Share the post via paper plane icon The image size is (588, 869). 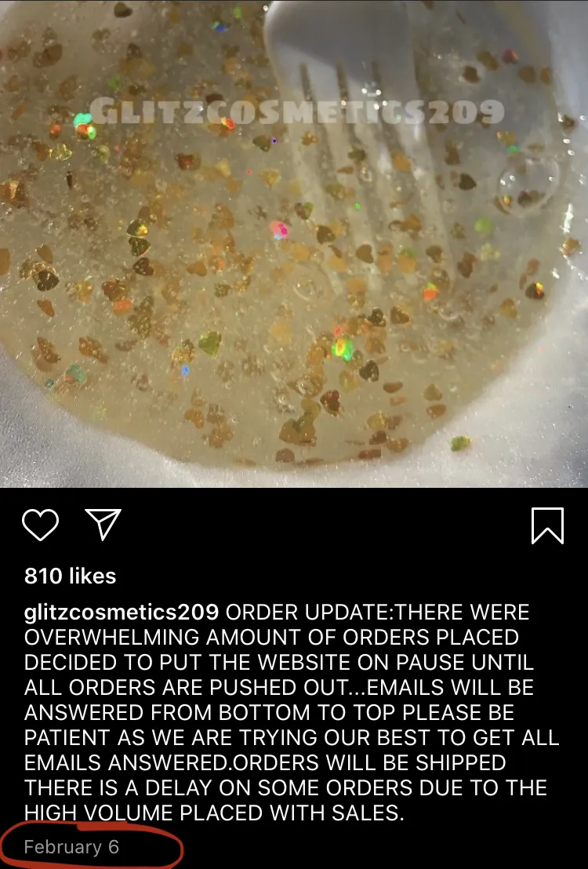click(x=103, y=524)
